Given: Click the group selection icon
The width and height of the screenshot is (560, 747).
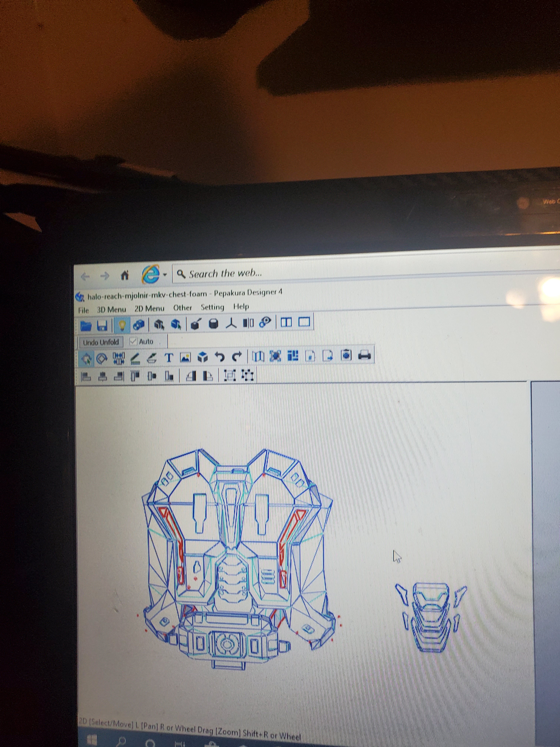Looking at the screenshot, I should coord(230,375).
